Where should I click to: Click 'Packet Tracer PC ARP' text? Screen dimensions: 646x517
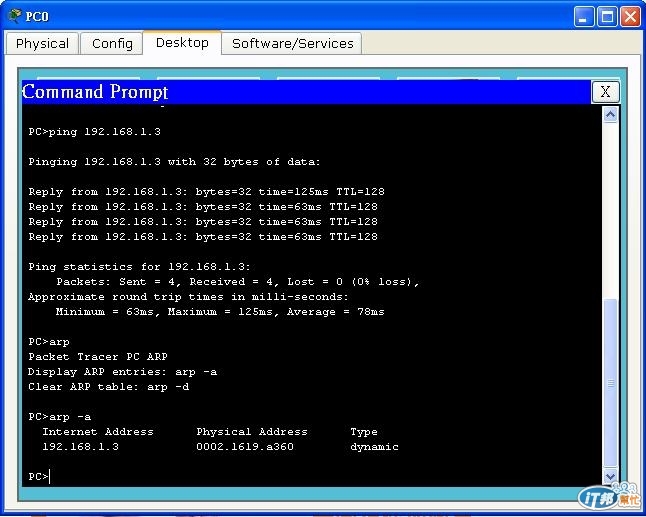(98, 357)
